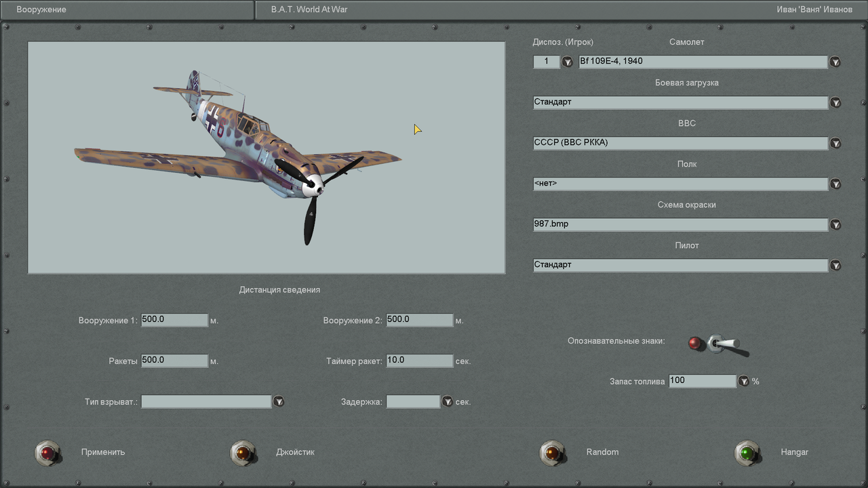Viewport: 868px width, 488px height.
Task: Click the Вооружение 1 distance field
Action: pos(174,320)
